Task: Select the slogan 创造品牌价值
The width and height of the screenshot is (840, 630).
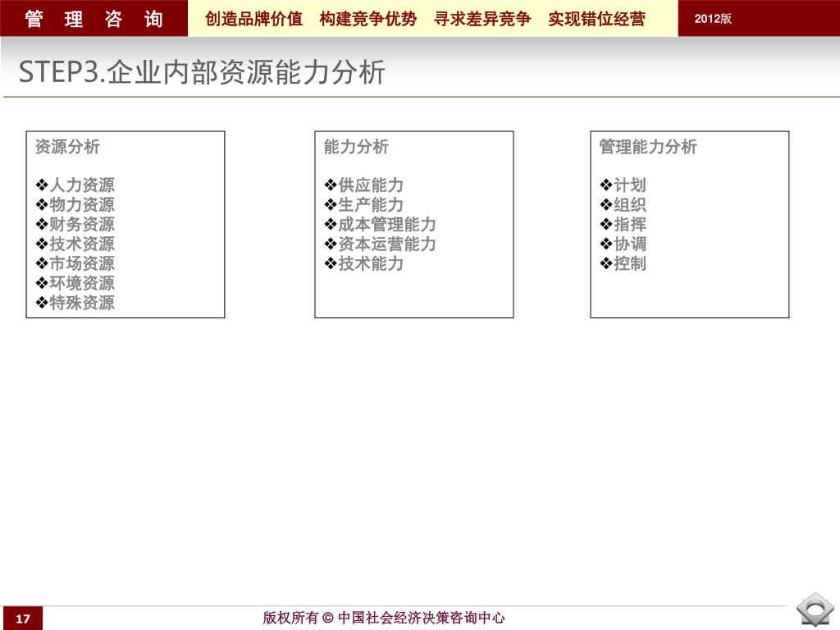Action: [254, 20]
